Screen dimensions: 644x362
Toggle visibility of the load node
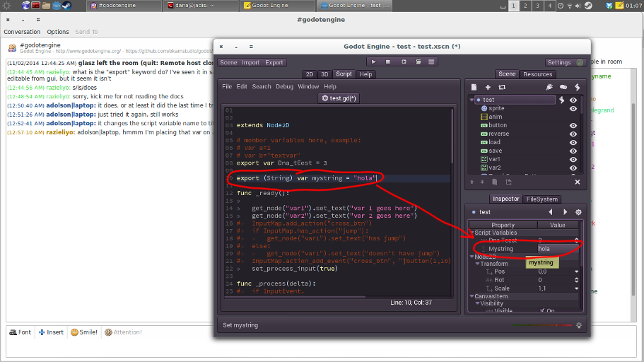tap(573, 143)
